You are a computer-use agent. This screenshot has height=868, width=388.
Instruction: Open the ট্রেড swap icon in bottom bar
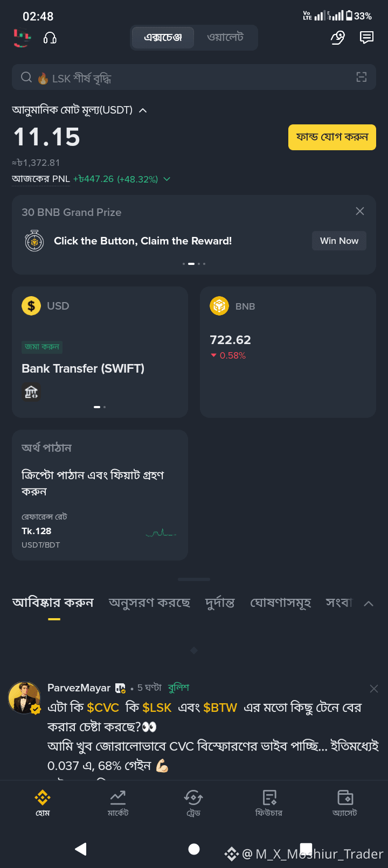point(193,803)
